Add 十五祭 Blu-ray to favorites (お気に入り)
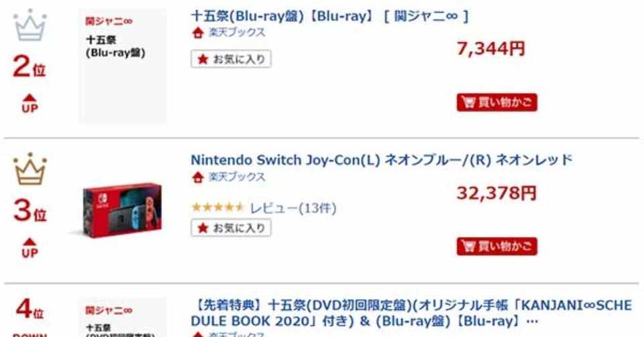The image size is (644, 337). point(231,60)
